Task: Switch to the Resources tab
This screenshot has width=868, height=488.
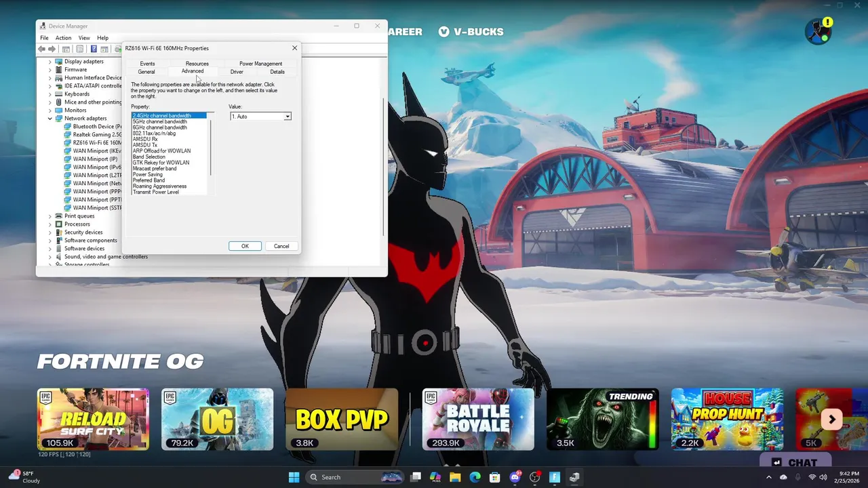Action: tap(197, 64)
